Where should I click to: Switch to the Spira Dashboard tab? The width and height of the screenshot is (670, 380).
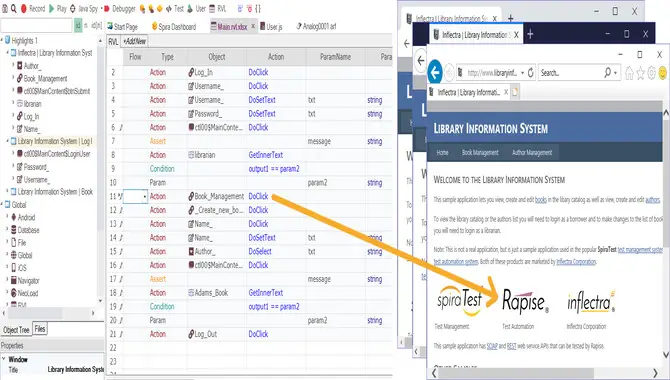pyautogui.click(x=174, y=27)
